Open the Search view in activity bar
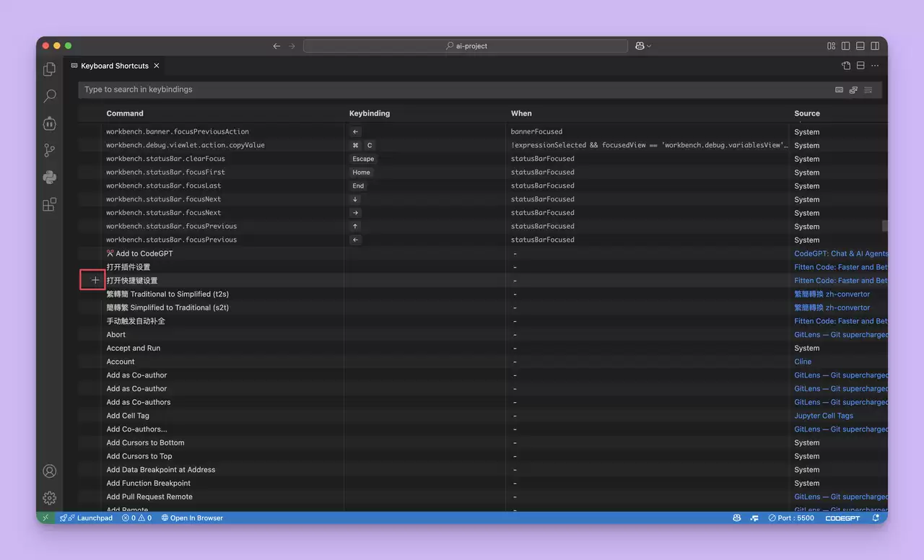Image resolution: width=924 pixels, height=560 pixels. [49, 96]
